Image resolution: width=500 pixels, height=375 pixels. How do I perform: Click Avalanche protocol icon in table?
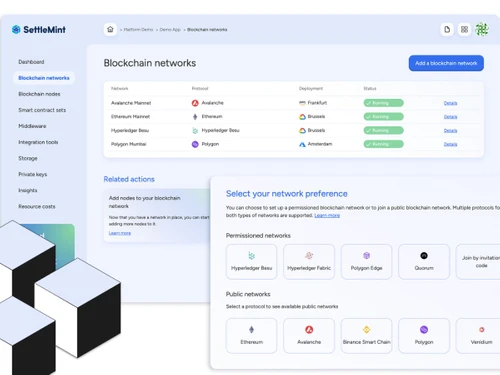195,103
